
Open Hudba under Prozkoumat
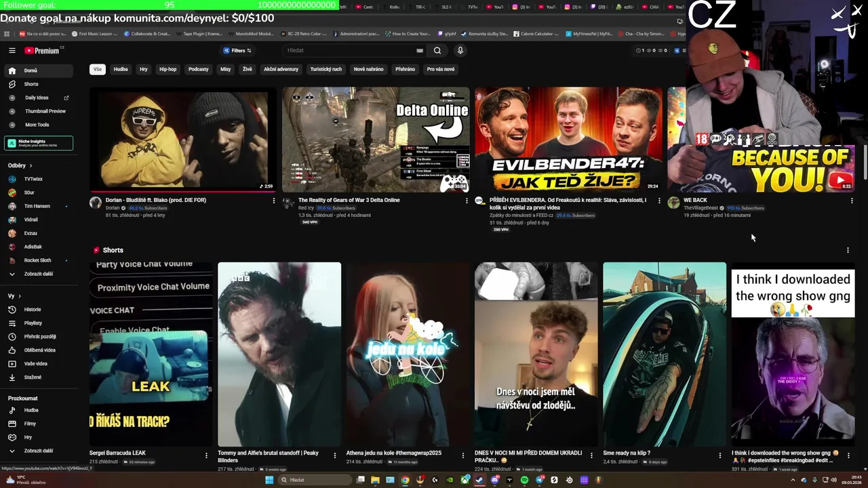click(38, 410)
